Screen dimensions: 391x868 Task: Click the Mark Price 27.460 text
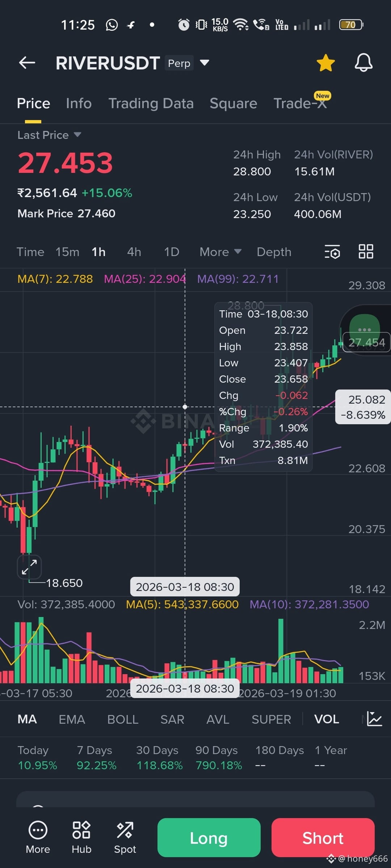click(66, 213)
